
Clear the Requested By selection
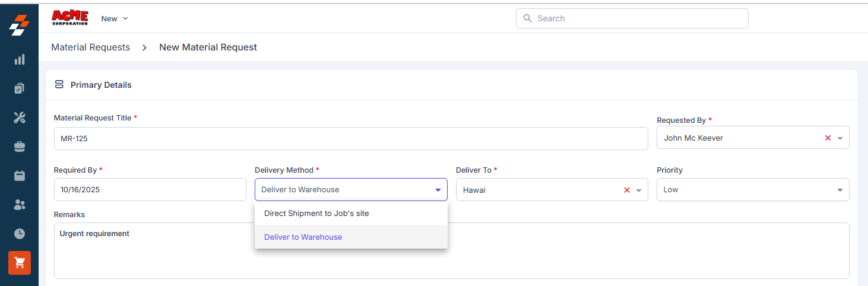tap(828, 138)
